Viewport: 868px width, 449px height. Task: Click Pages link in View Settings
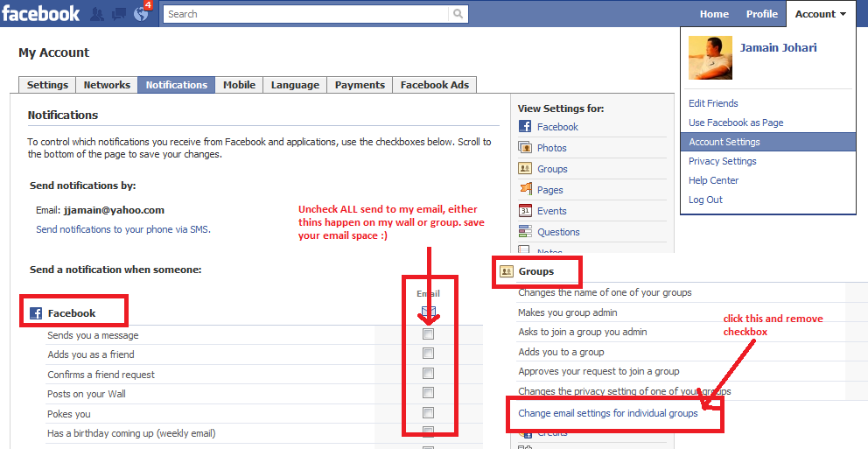549,190
